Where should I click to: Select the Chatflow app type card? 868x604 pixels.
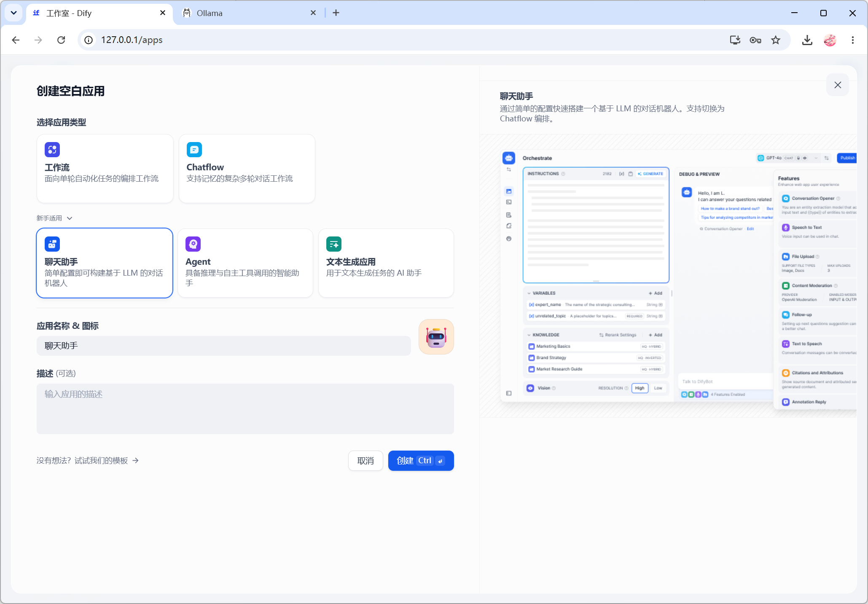247,169
